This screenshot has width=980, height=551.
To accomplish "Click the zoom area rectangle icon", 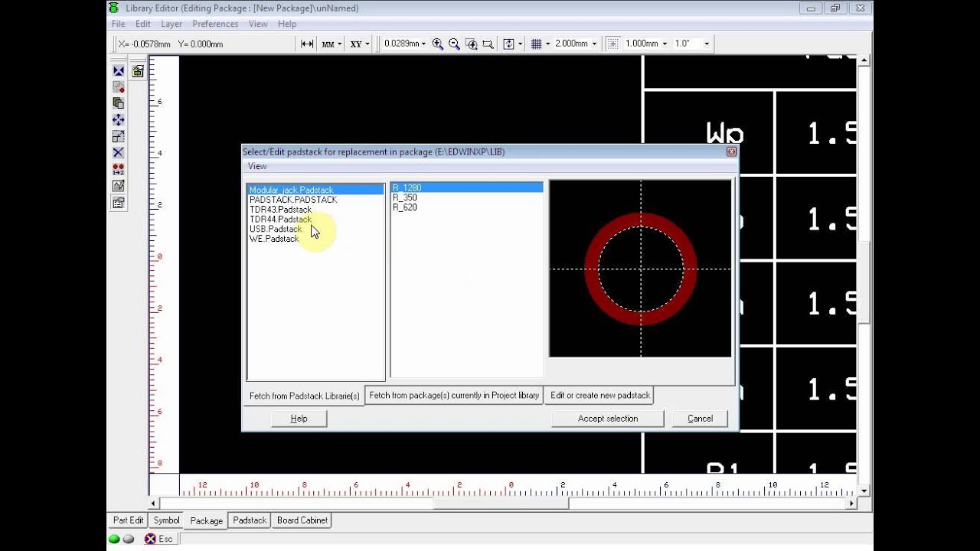I will coord(488,44).
